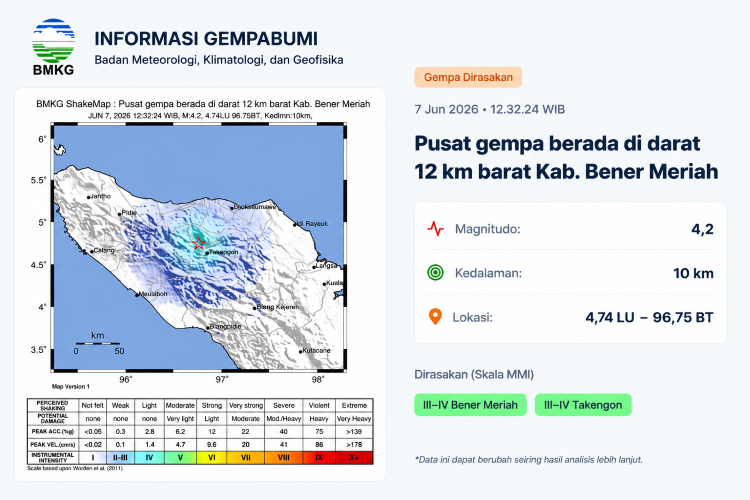This screenshot has height=500, width=750.
Task: Click intensity I white legend cell
Action: [x=93, y=457]
